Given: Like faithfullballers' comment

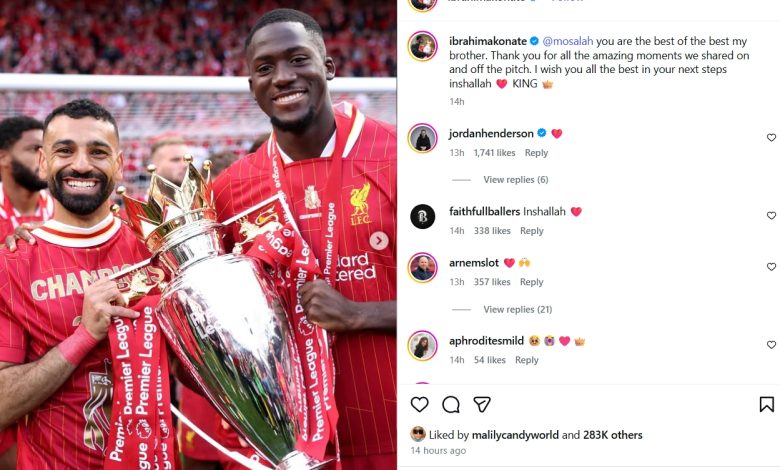Looking at the screenshot, I should pyautogui.click(x=771, y=216).
